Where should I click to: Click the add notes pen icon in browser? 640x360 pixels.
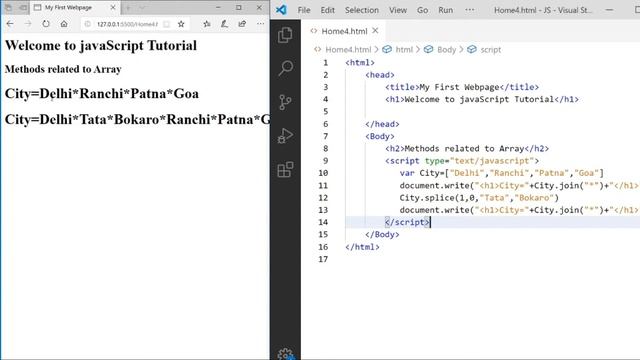click(224, 24)
